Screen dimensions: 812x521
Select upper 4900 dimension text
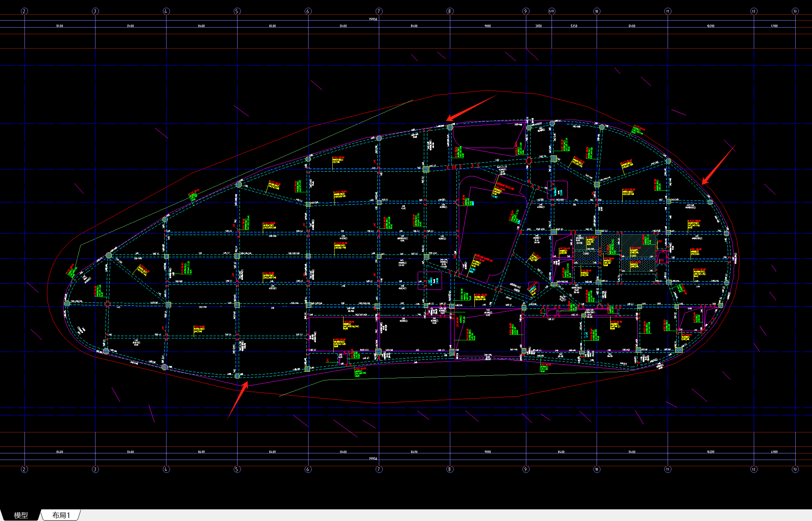coord(774,26)
